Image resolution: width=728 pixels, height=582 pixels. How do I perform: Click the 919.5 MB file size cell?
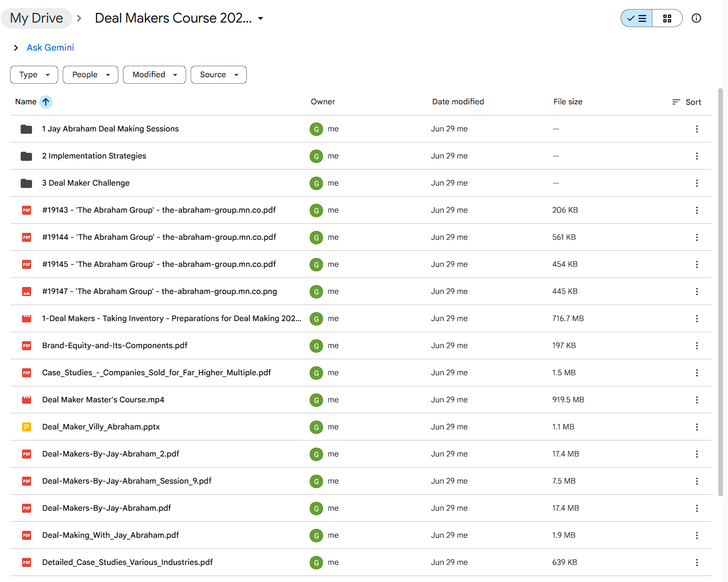[568, 400]
